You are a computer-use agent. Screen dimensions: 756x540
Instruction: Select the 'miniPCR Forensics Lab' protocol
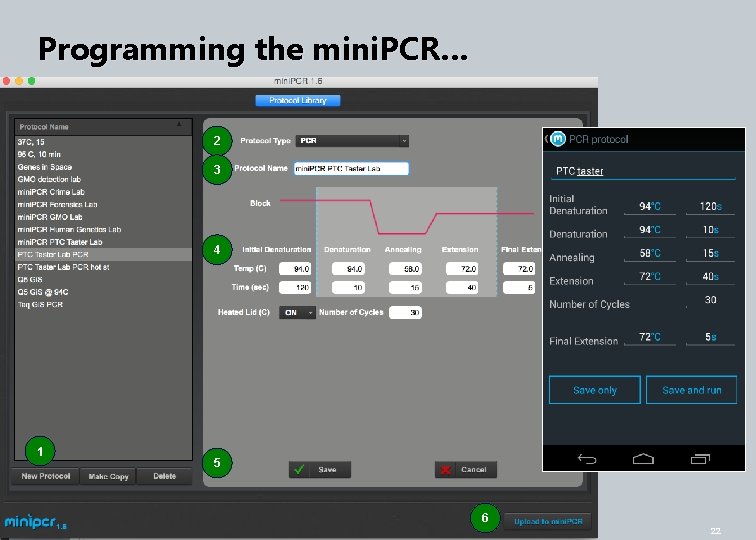click(x=104, y=204)
